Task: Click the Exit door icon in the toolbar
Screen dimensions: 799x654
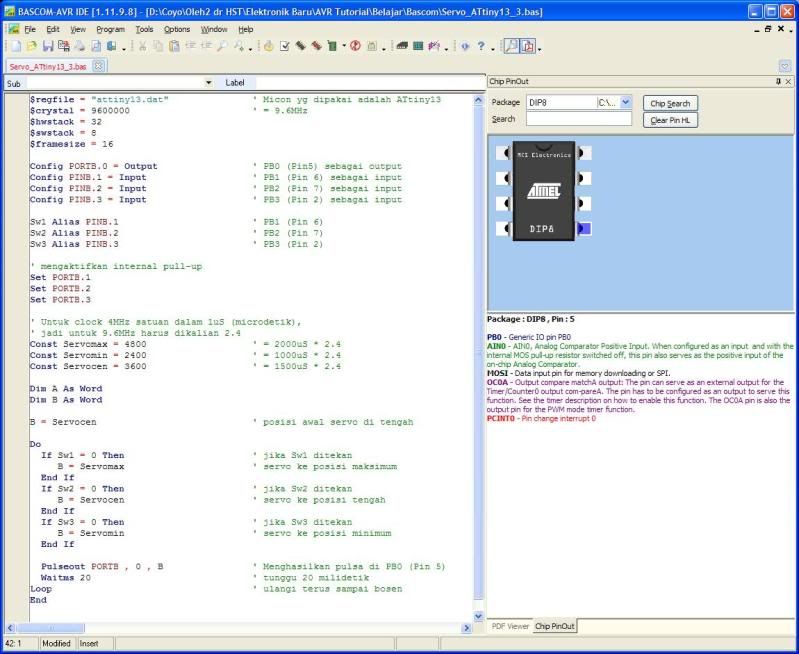Action: (112, 46)
